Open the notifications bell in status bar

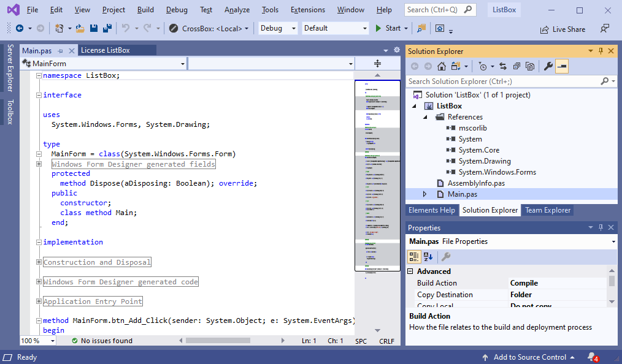tap(593, 357)
